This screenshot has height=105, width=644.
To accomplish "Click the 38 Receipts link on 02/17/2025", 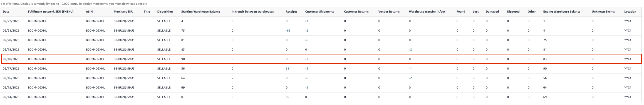I will tap(287, 68).
